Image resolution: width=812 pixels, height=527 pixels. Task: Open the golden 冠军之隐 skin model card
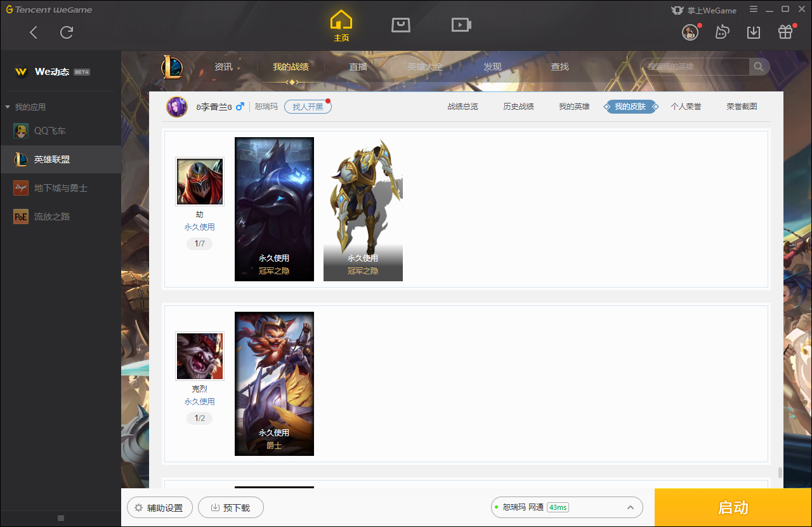click(x=363, y=209)
